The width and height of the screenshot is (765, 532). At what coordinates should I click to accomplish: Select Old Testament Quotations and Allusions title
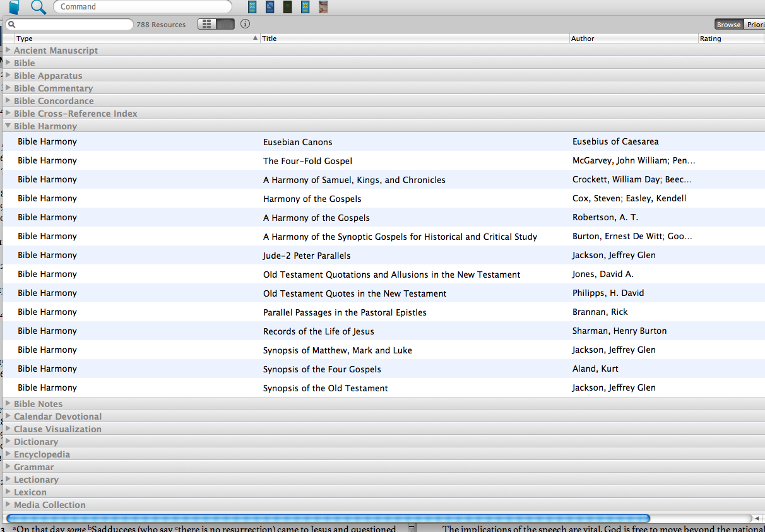coord(392,275)
